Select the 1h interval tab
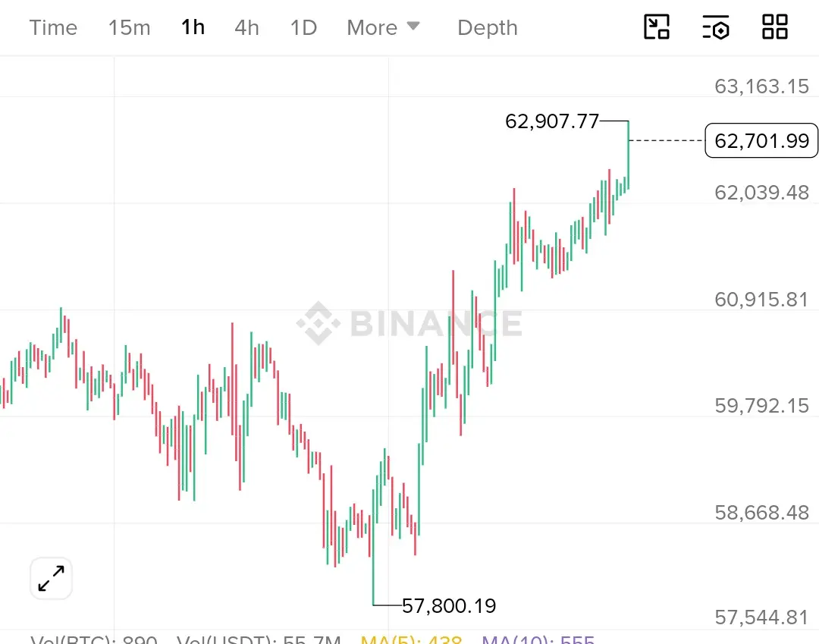The image size is (819, 644). (x=193, y=27)
